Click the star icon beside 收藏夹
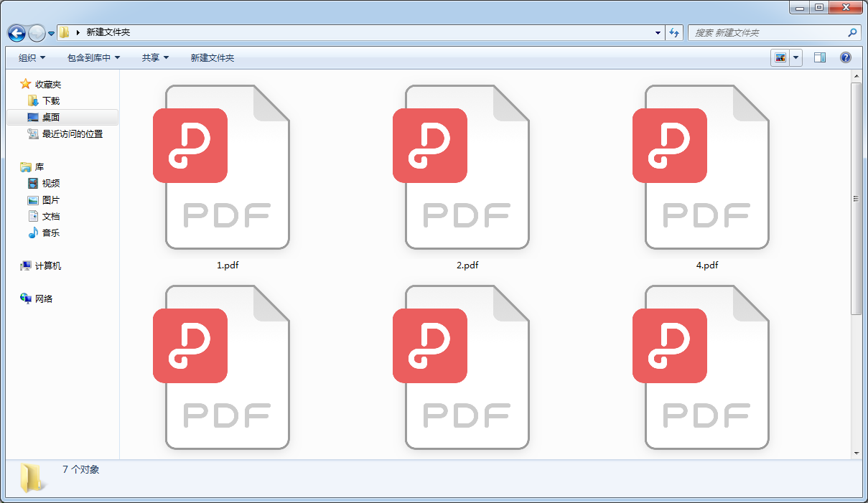 (26, 84)
